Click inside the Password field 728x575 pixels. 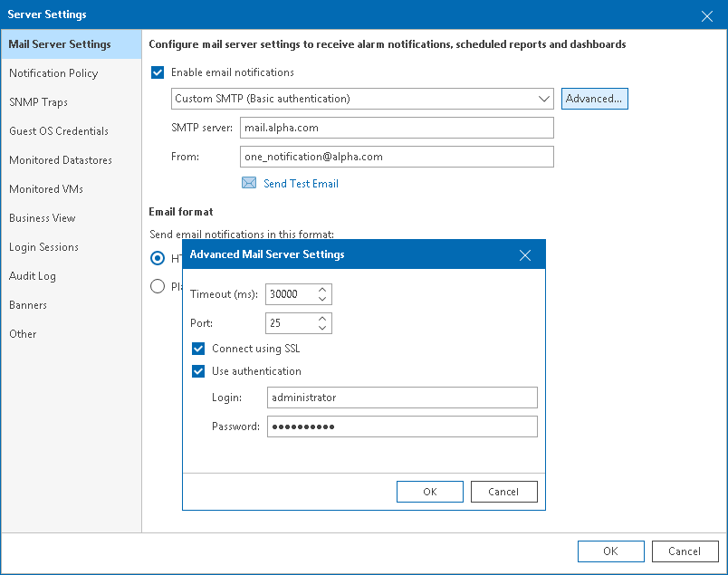(401, 426)
